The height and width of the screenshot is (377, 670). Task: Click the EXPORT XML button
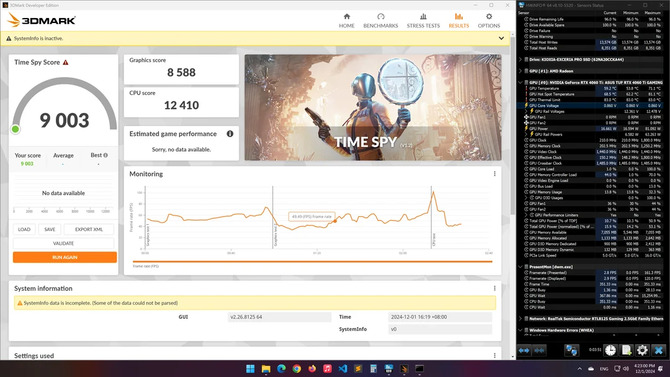pos(89,230)
